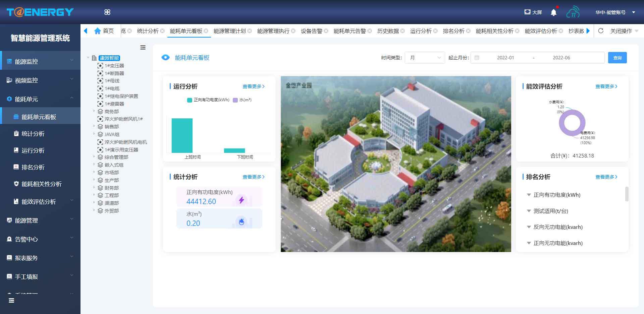Screen dimensions: 644x314
Task: Click the start month field 2022-01
Action: click(x=505, y=58)
